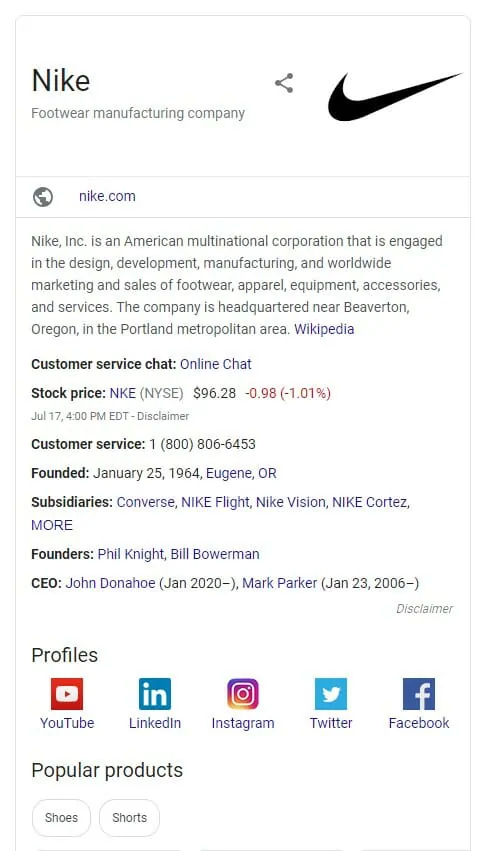Viewport: 489px width, 851px height.
Task: Open the YouTube profile icon
Action: 67,694
